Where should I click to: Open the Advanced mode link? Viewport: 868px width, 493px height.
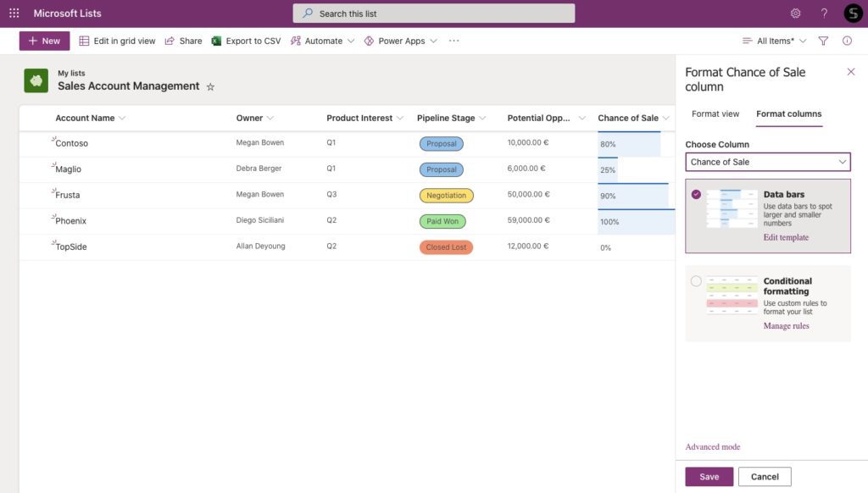click(712, 447)
